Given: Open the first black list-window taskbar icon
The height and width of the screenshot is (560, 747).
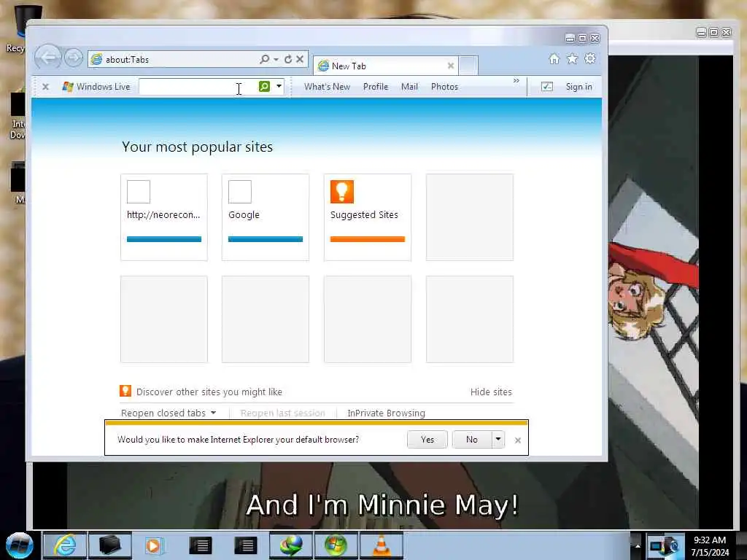Looking at the screenshot, I should click(x=200, y=545).
